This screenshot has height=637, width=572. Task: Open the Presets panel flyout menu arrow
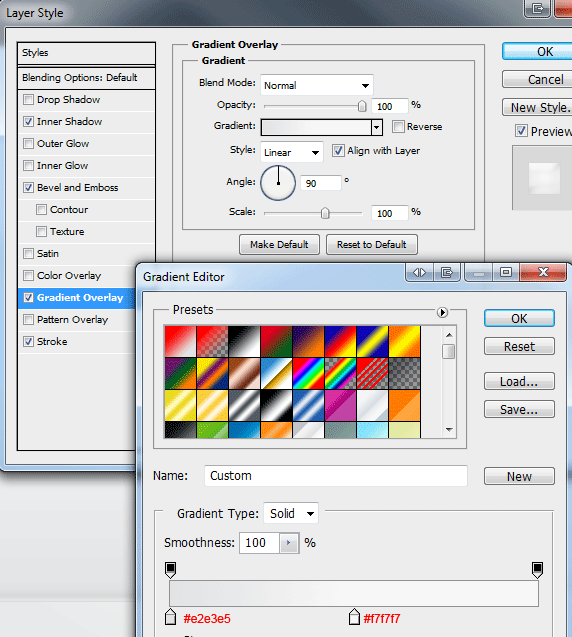(442, 312)
